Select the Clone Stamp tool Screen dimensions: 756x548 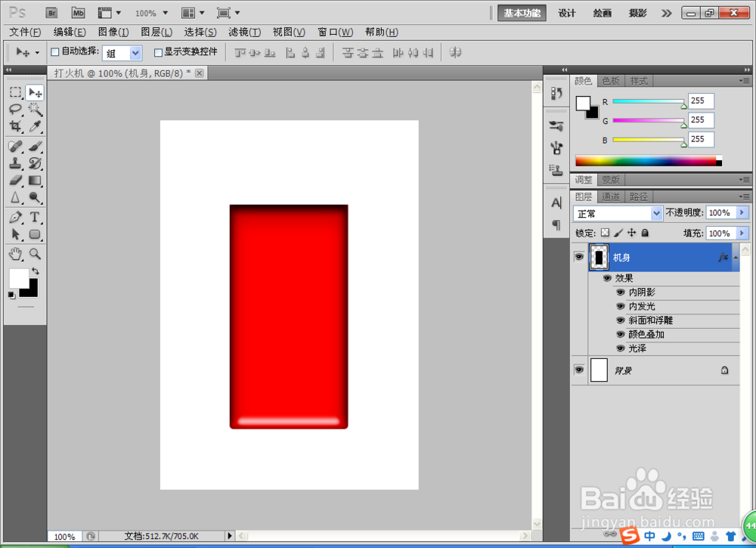pyautogui.click(x=15, y=163)
